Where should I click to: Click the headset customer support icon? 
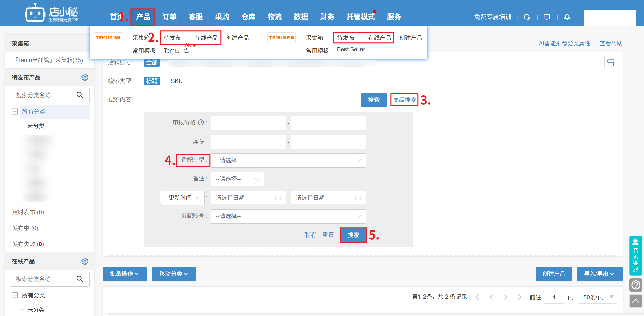tap(527, 17)
